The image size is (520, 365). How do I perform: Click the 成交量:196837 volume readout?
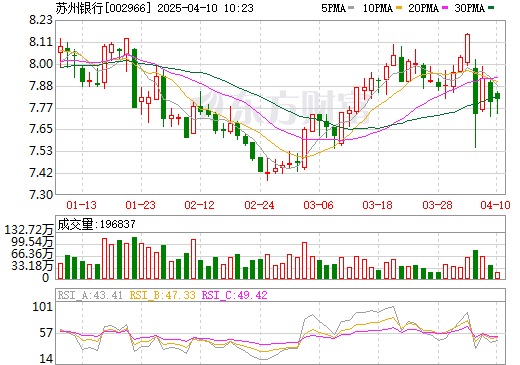click(97, 224)
